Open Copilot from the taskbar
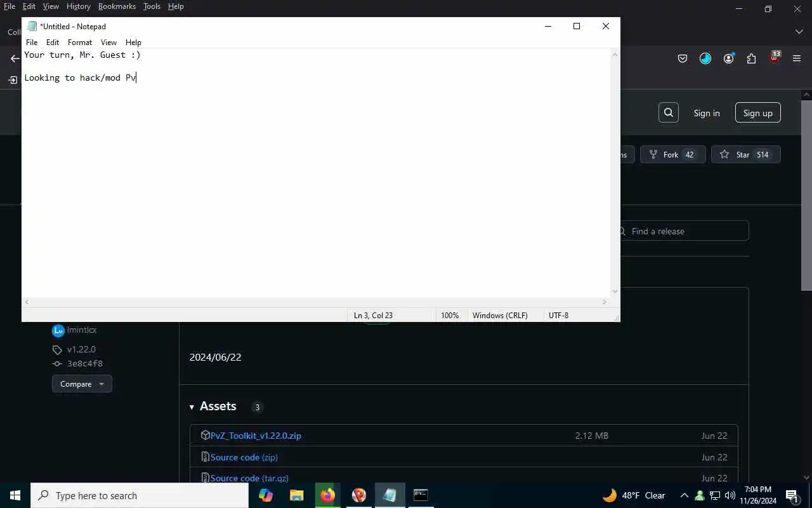The width and height of the screenshot is (812, 508). pyautogui.click(x=266, y=495)
